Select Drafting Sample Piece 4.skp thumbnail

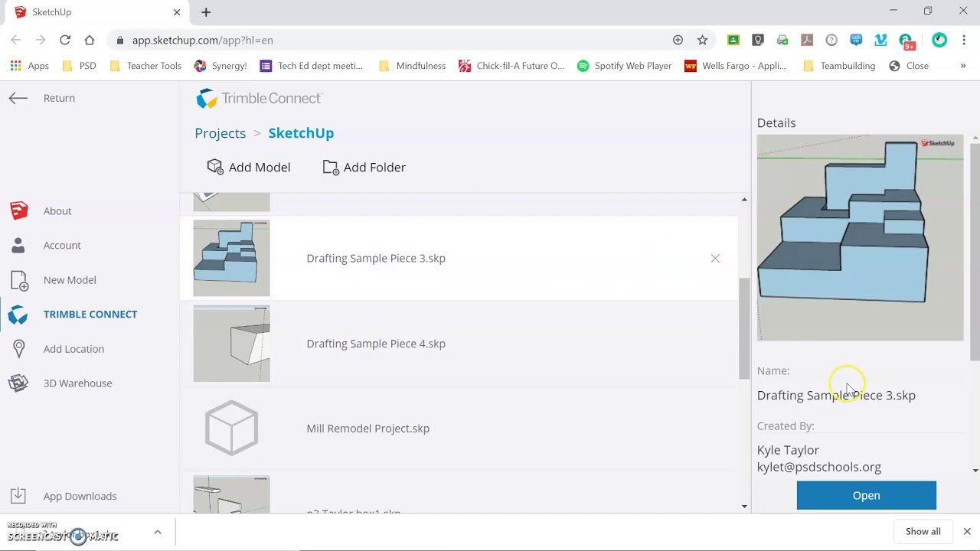click(231, 344)
